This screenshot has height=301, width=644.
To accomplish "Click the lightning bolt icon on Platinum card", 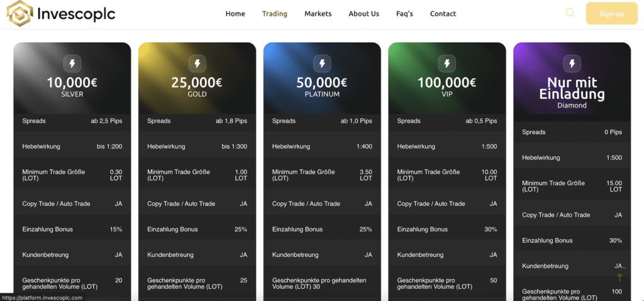I will point(322,64).
